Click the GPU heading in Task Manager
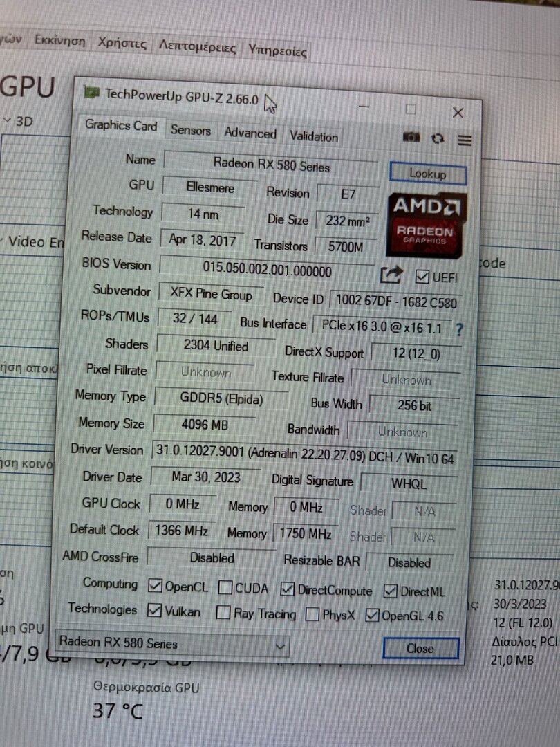560x747 pixels. point(28,88)
